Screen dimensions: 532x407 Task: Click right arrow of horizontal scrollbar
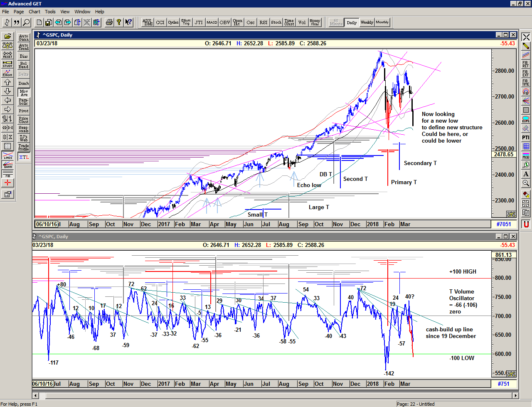[515, 395]
